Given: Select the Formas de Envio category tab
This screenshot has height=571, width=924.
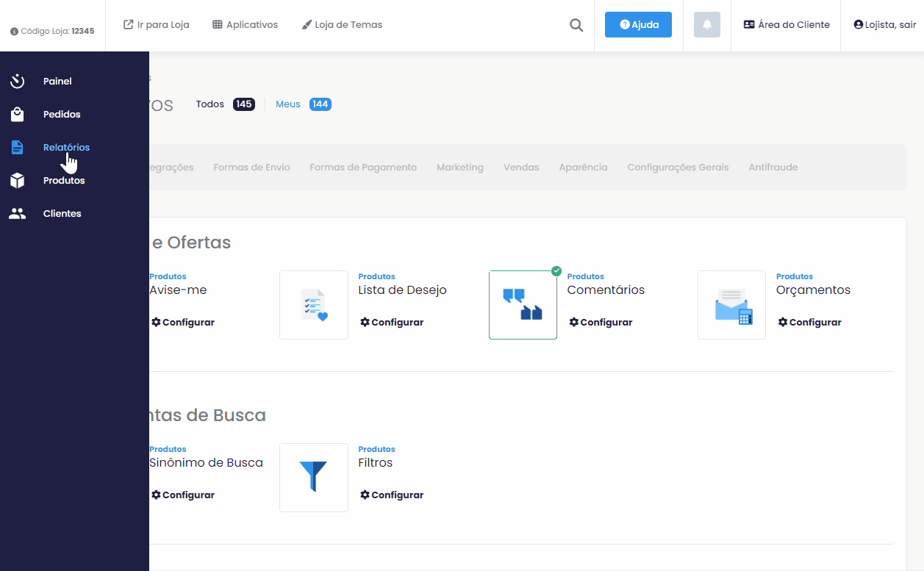Looking at the screenshot, I should 251,168.
